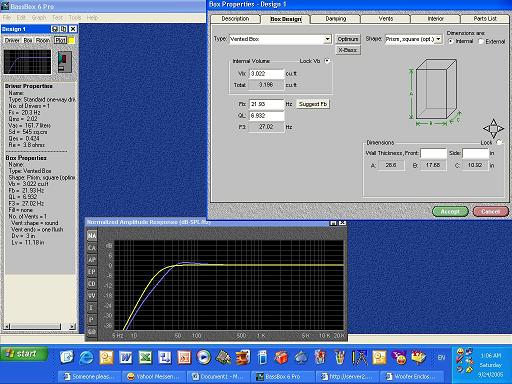The image size is (512, 384).
Task: Open the Tools menu
Action: pos(75,17)
